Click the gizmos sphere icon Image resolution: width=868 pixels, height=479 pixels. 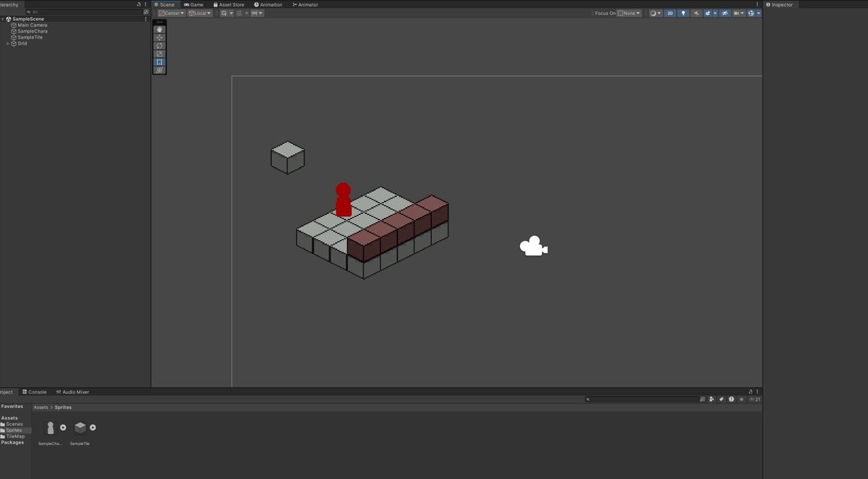point(752,13)
